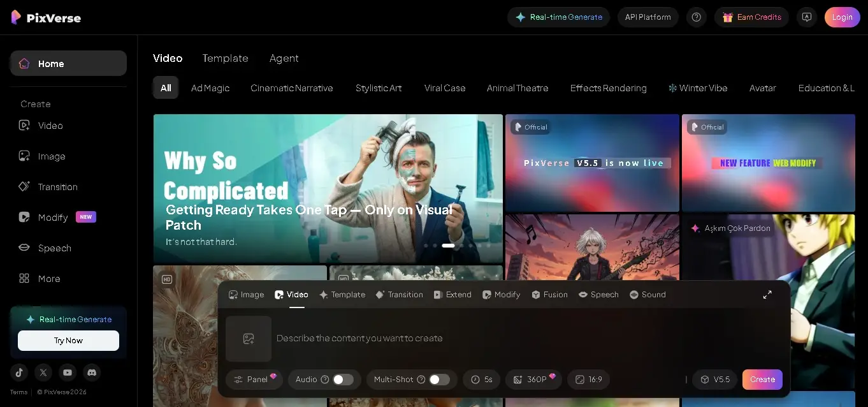This screenshot has width=868, height=407.
Task: Open the V5.5 model selector
Action: tap(714, 380)
